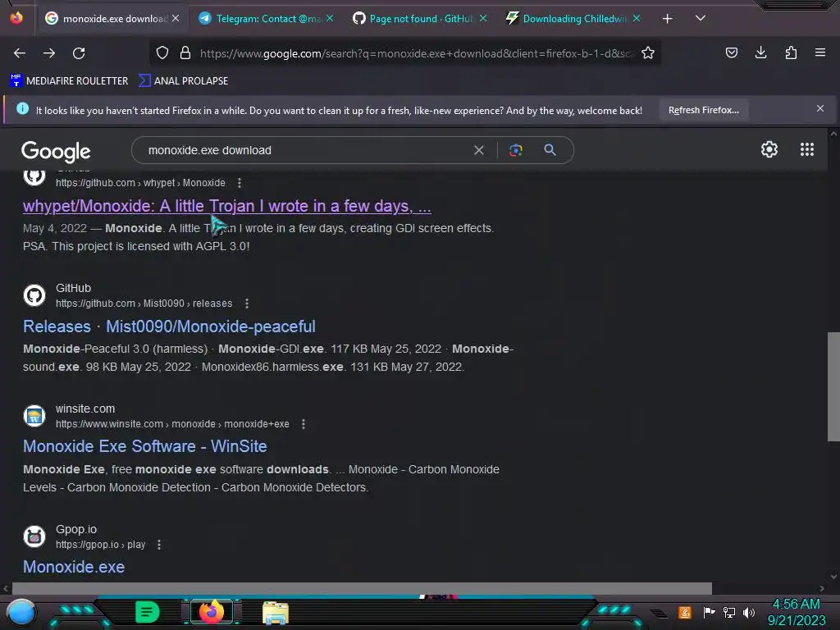The height and width of the screenshot is (630, 840).
Task: Click the vertical page scrollbar thumb
Action: 833,386
